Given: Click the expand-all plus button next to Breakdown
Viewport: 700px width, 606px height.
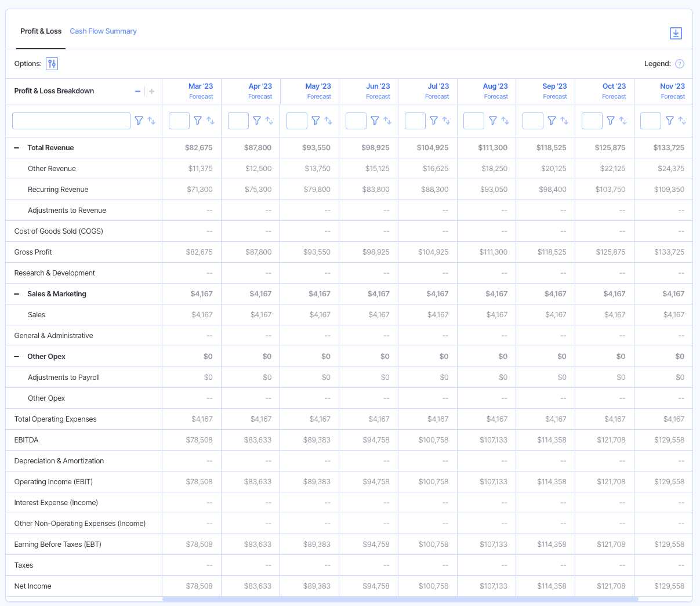Looking at the screenshot, I should pos(150,91).
